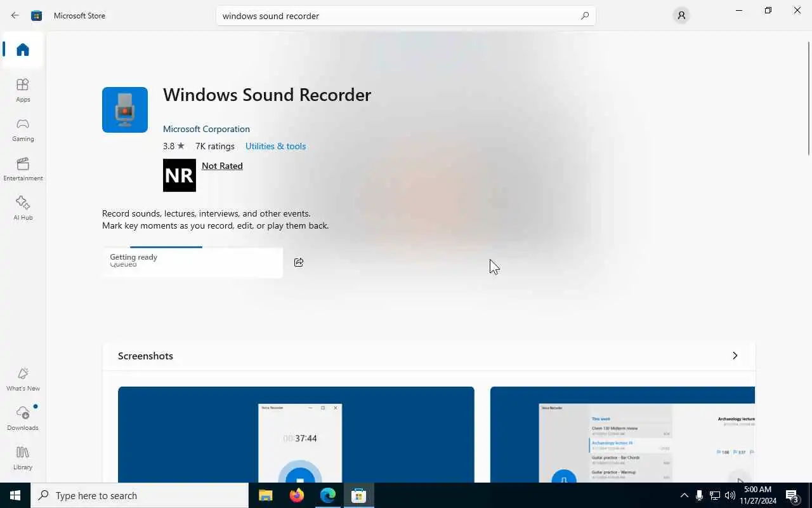This screenshot has width=812, height=508.
Task: Open the second recordings list screenshot
Action: tap(622, 434)
